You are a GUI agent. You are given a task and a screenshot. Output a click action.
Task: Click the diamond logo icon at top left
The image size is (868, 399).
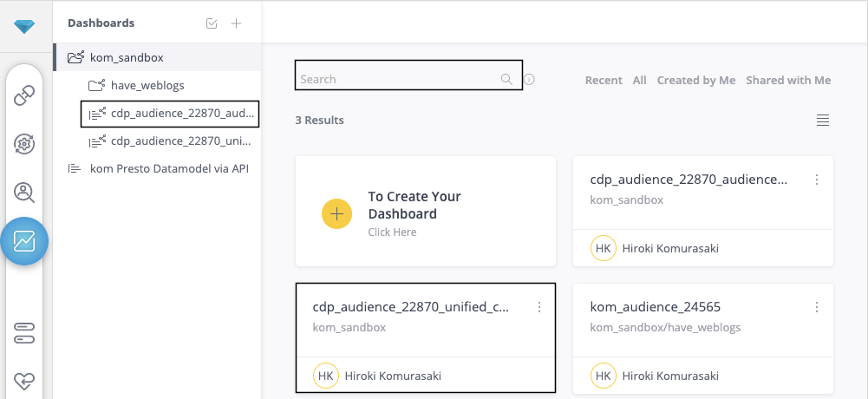(x=24, y=27)
